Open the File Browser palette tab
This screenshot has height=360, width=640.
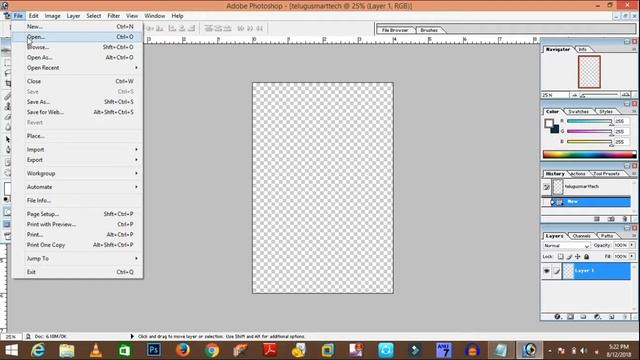click(395, 30)
